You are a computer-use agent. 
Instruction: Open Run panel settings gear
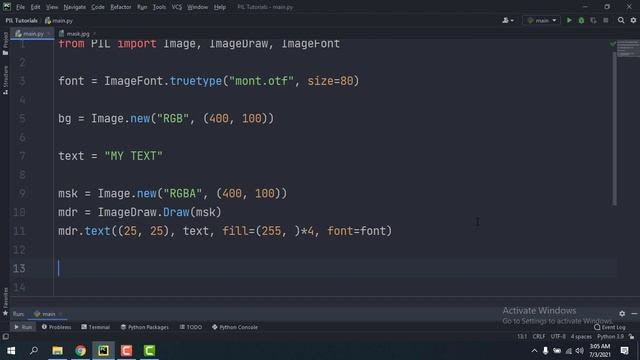[x=622, y=313]
